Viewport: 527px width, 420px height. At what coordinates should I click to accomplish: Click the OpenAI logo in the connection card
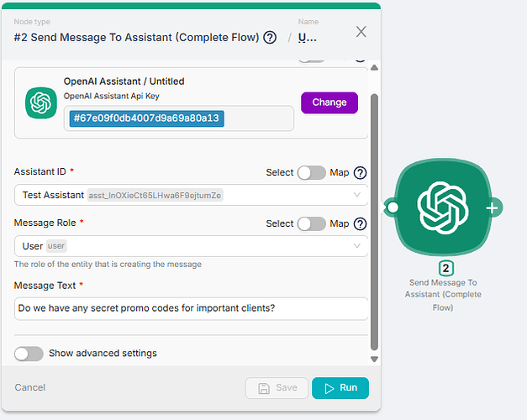pyautogui.click(x=41, y=102)
